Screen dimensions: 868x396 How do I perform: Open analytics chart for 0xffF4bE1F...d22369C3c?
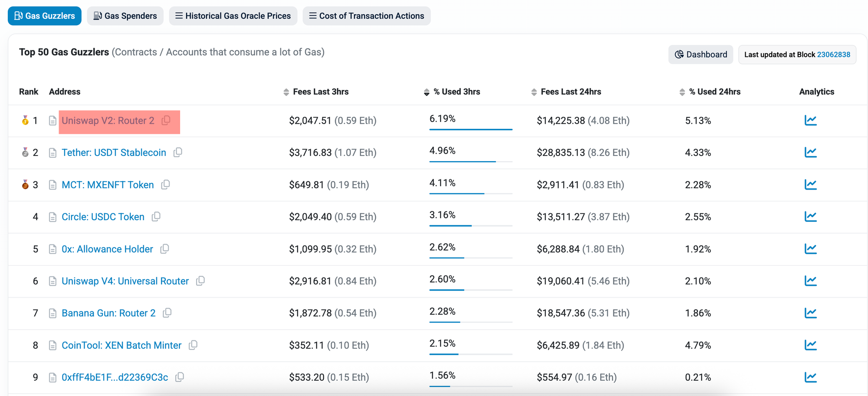810,377
